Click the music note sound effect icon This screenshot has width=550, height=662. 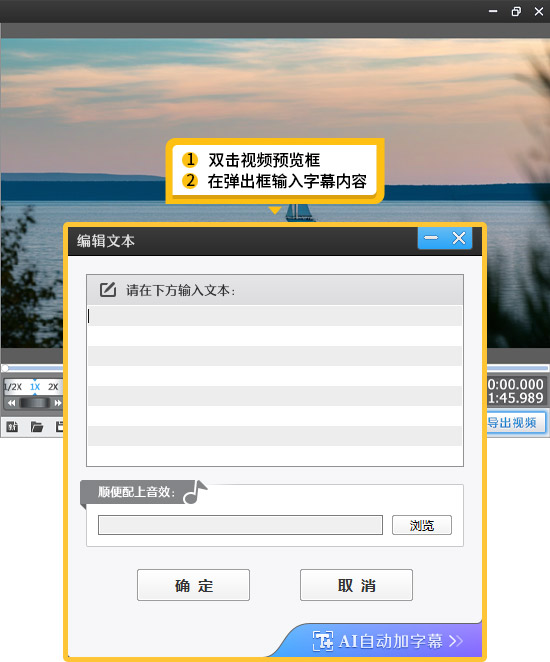195,492
